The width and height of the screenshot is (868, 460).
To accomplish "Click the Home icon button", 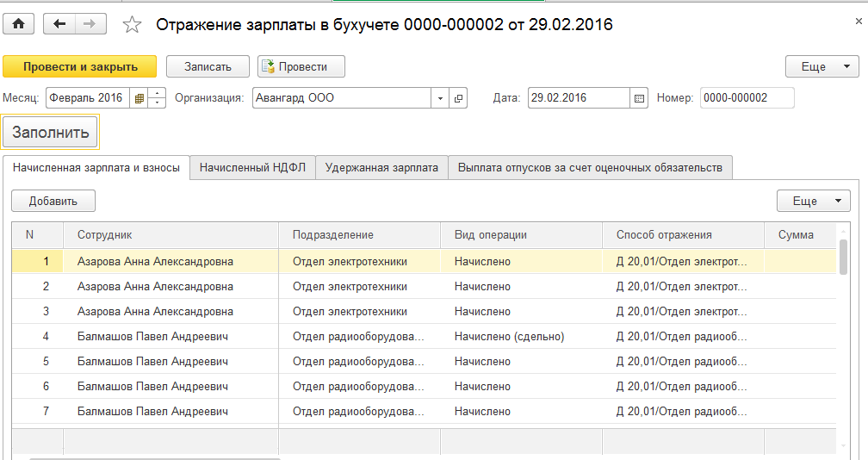I will tap(18, 24).
